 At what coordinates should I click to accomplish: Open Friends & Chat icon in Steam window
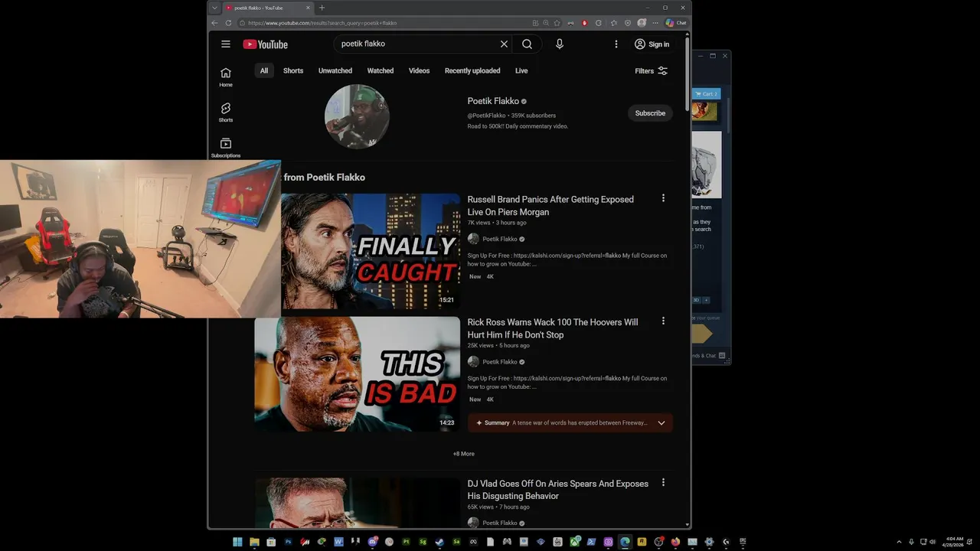(x=722, y=355)
